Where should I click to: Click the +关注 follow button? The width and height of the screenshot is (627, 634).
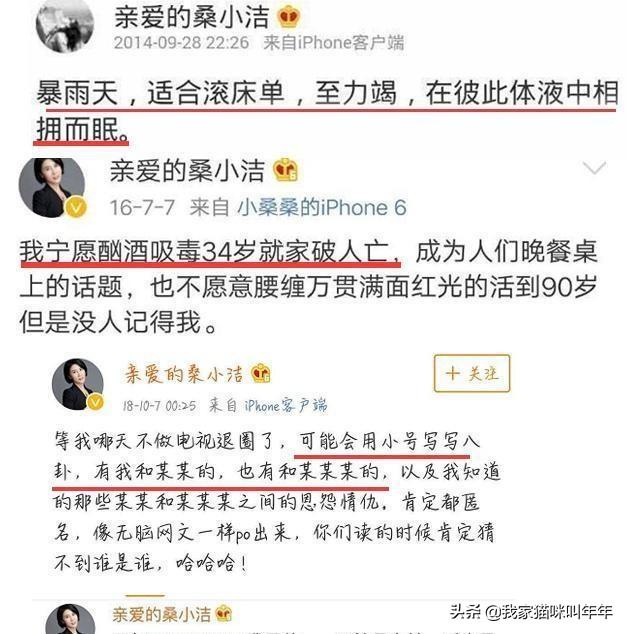pyautogui.click(x=472, y=373)
